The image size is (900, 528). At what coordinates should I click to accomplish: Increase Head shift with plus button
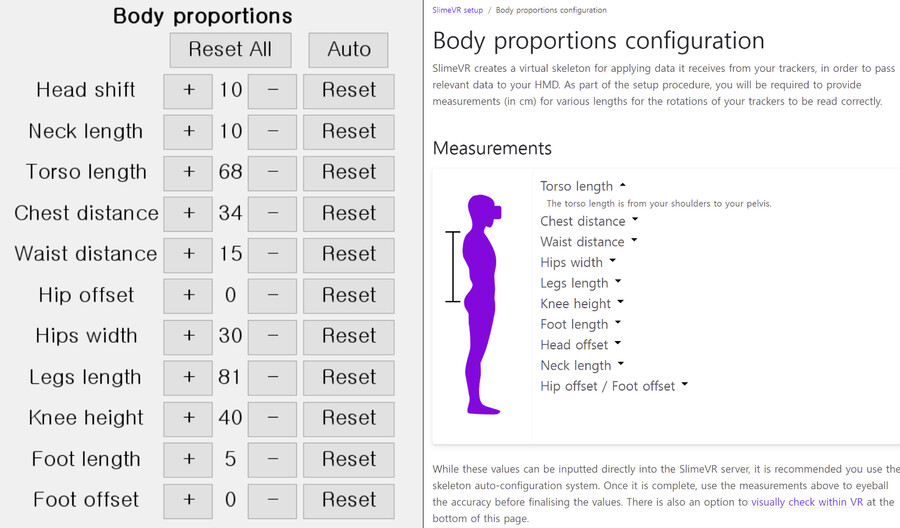[x=188, y=91]
